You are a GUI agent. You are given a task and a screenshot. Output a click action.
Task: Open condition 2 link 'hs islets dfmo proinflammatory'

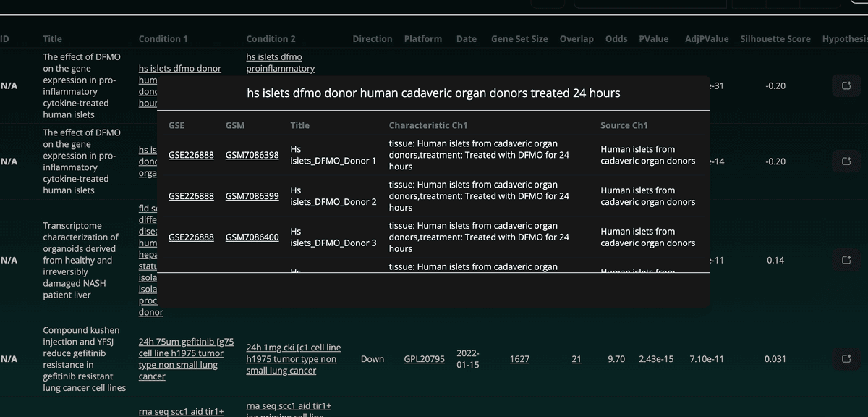coord(281,63)
